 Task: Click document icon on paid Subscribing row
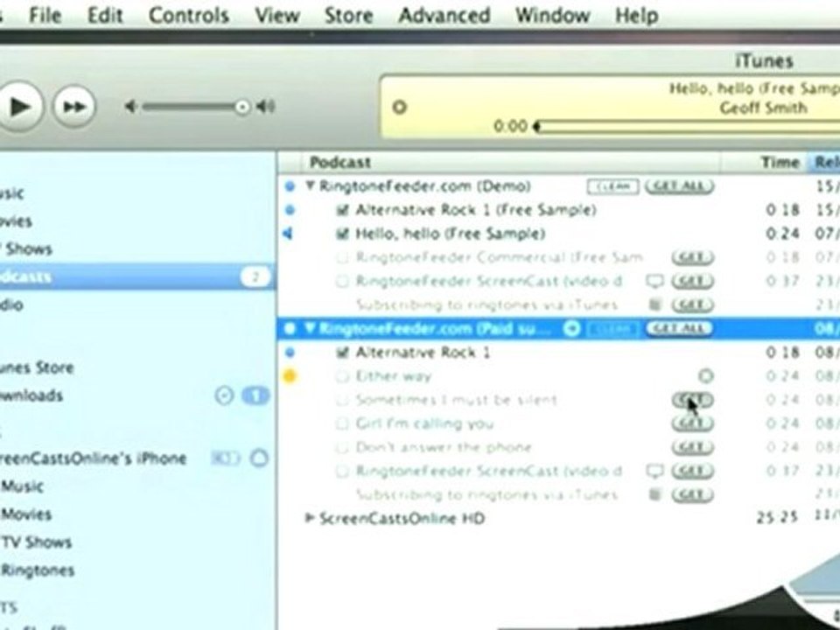click(654, 494)
